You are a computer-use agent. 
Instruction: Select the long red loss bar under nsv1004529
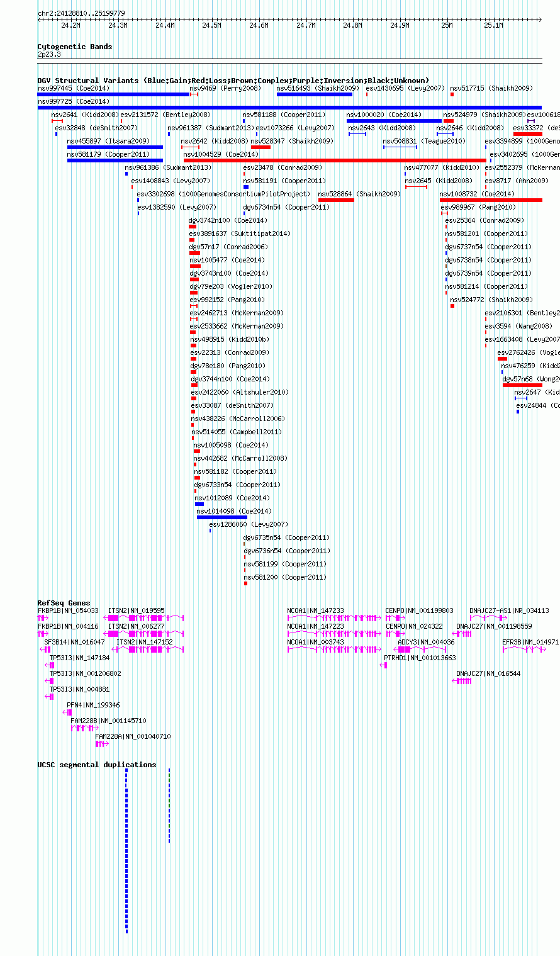coord(335,160)
